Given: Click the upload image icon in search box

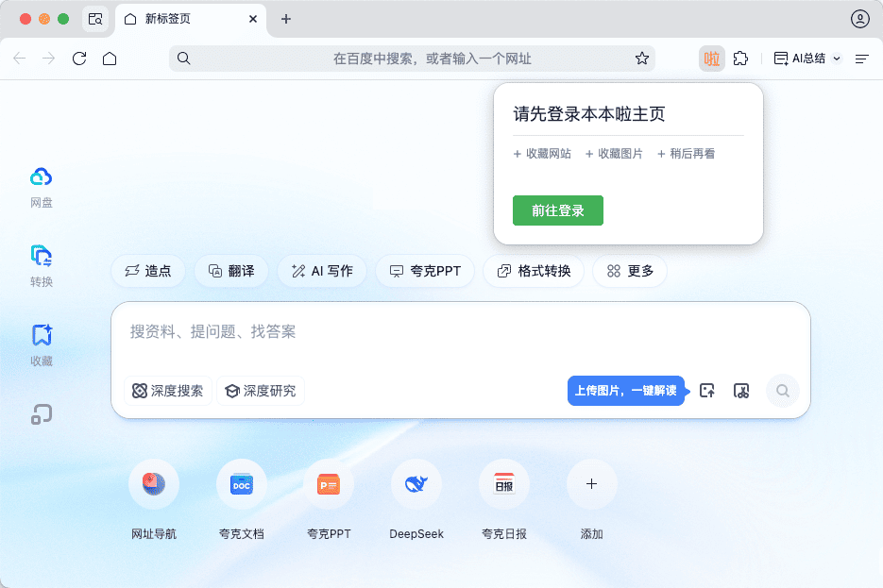Looking at the screenshot, I should pos(706,391).
